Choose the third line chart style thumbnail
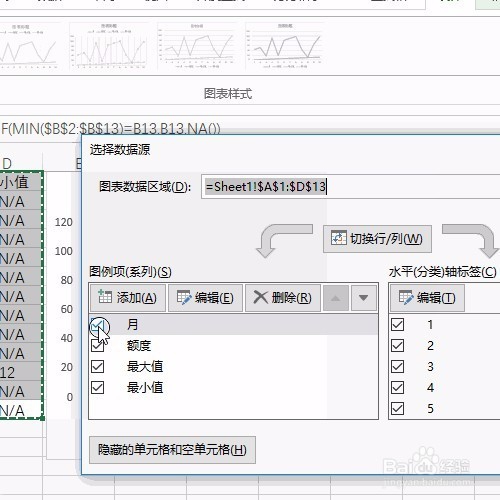 tap(197, 46)
